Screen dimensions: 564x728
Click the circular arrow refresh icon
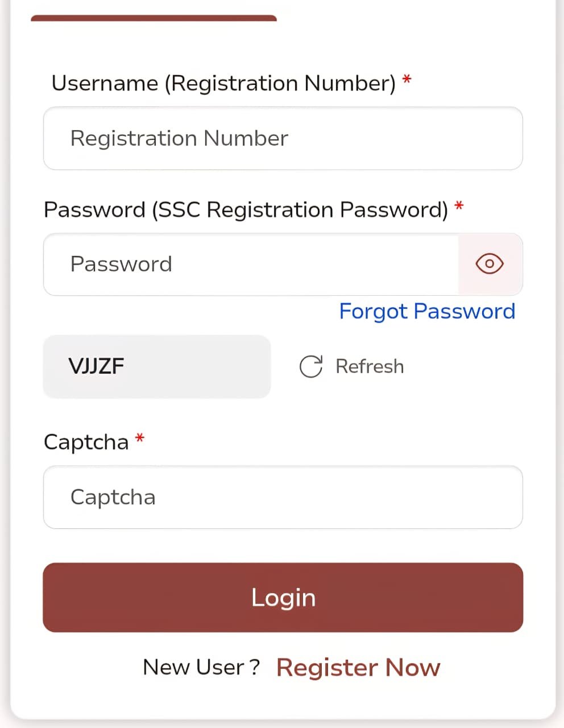(x=311, y=367)
